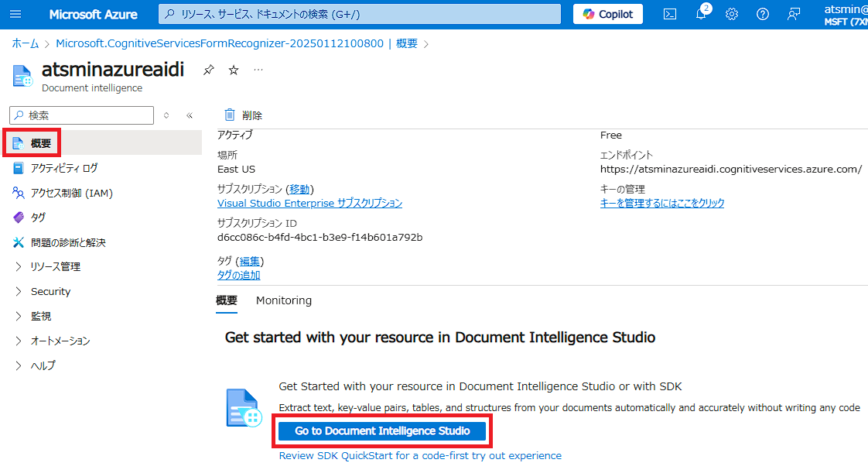This screenshot has width=868, height=463.
Task: Click the Document Intelligence Studio document graphic
Action: point(244,407)
